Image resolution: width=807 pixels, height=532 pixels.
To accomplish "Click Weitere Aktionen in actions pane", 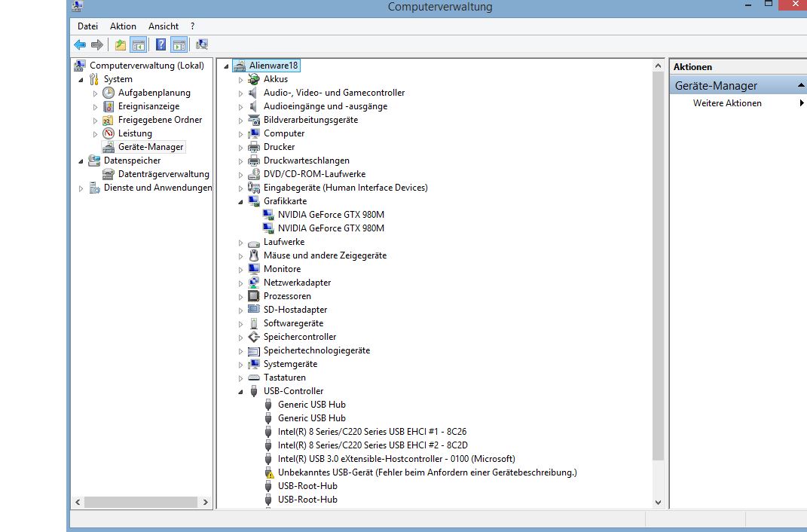I will [x=727, y=103].
